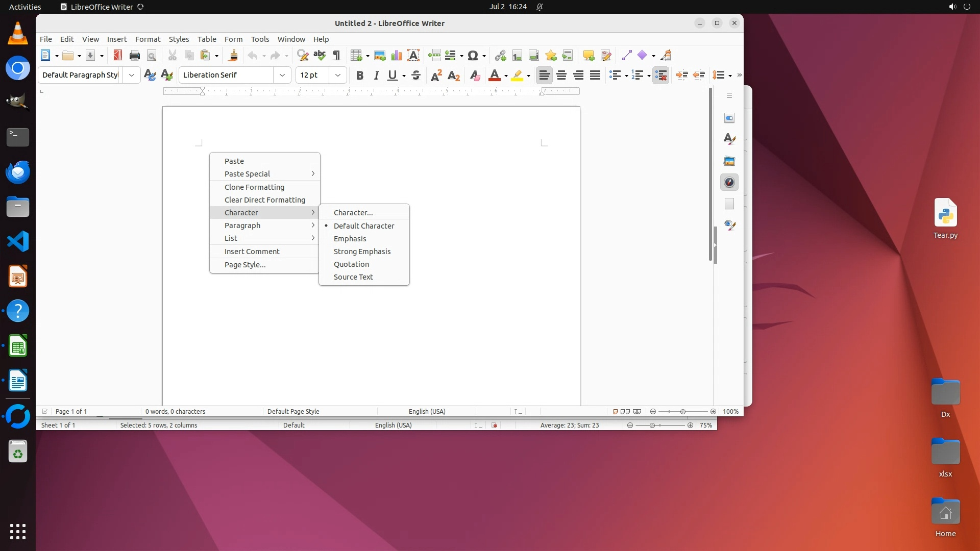Open the sidebar Navigator compass icon
This screenshot has height=551, width=980.
point(729,182)
